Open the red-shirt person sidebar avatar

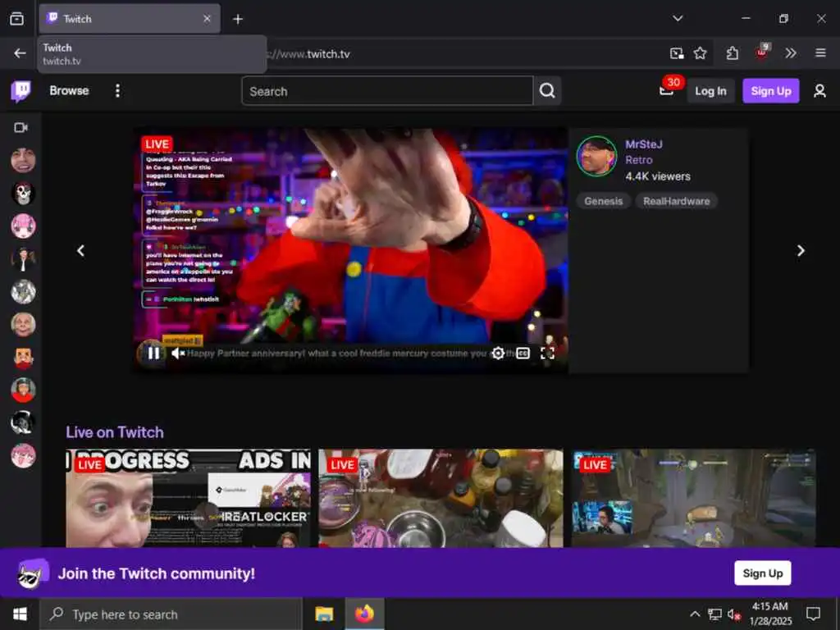23,390
